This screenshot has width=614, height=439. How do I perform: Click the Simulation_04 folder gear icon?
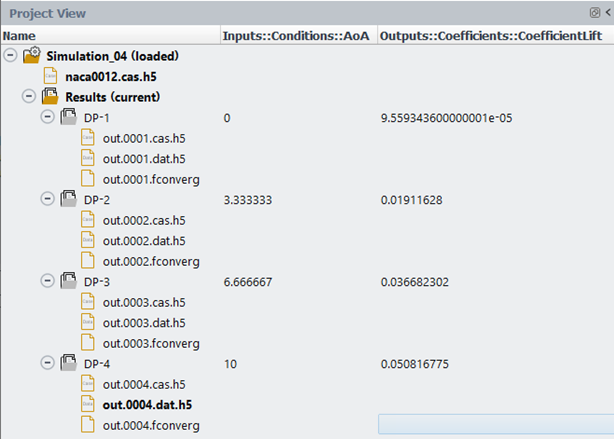coord(32,55)
